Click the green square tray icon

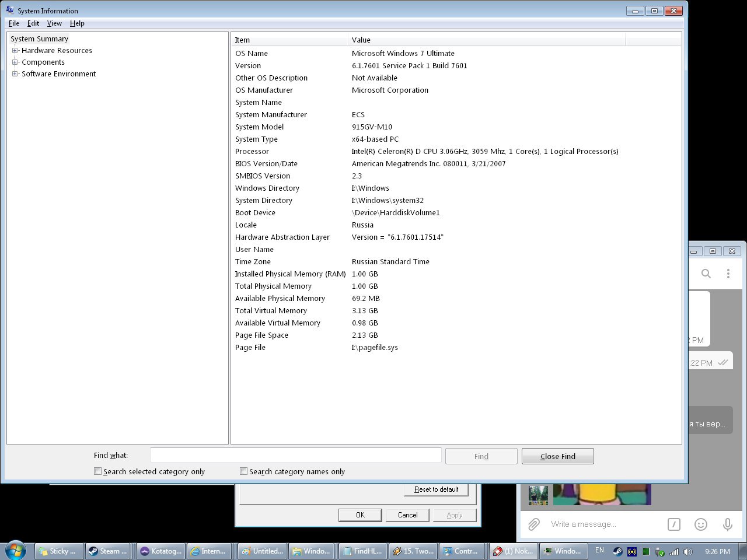(x=646, y=551)
